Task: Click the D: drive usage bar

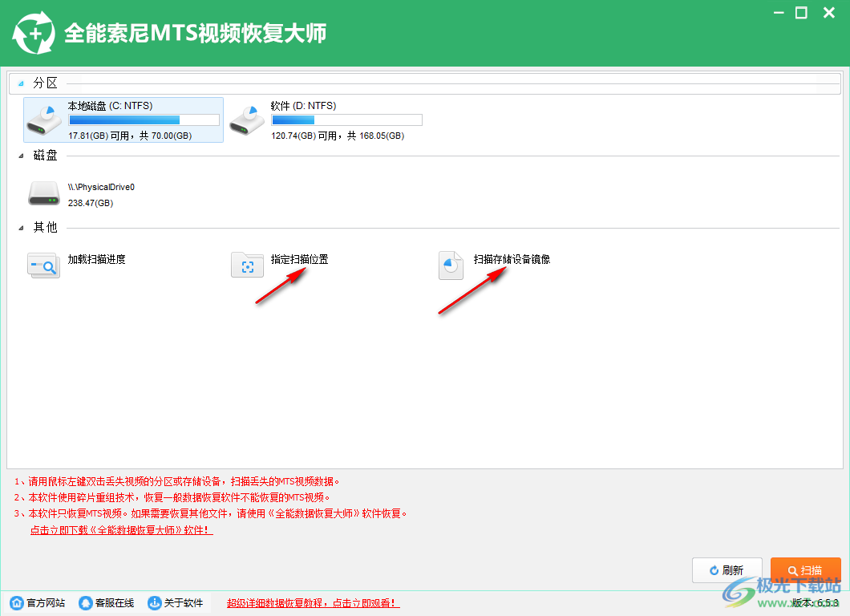Action: (x=347, y=120)
